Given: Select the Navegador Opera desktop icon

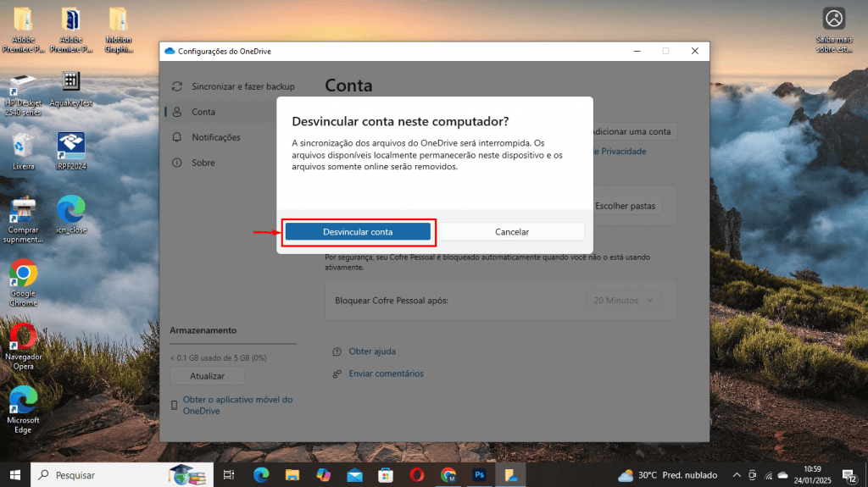Looking at the screenshot, I should click(x=23, y=346).
